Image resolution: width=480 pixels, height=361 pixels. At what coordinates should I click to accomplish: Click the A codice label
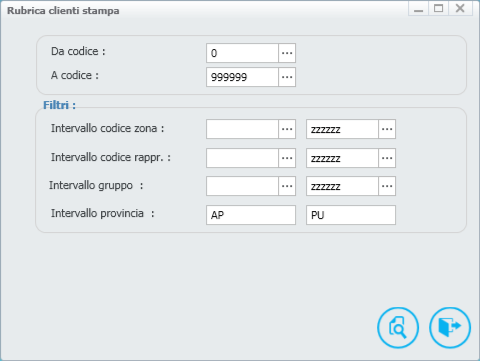coord(75,75)
